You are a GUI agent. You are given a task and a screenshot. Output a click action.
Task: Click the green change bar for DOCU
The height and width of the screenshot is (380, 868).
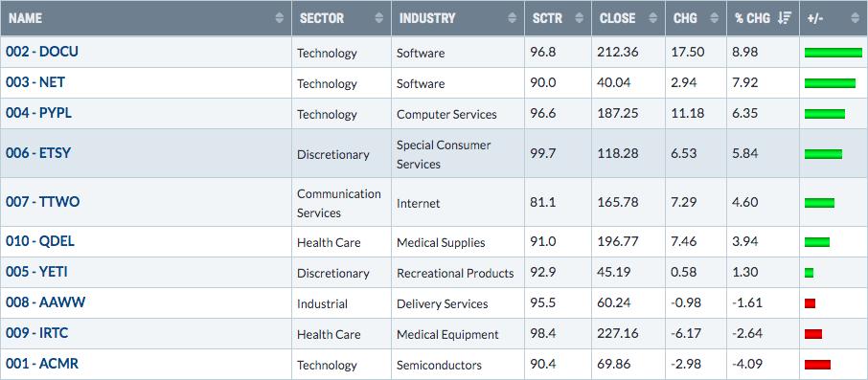(x=834, y=53)
